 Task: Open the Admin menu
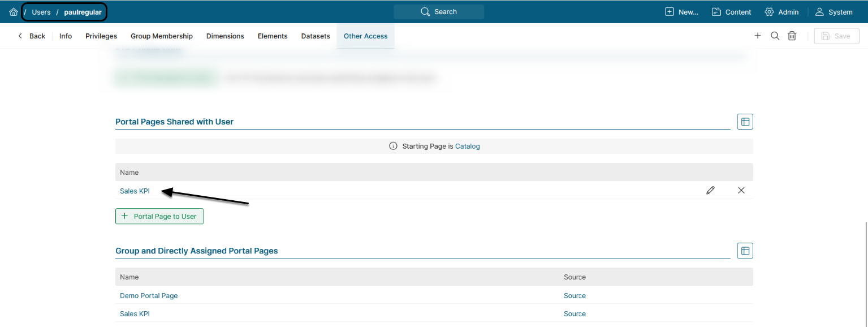pos(781,12)
